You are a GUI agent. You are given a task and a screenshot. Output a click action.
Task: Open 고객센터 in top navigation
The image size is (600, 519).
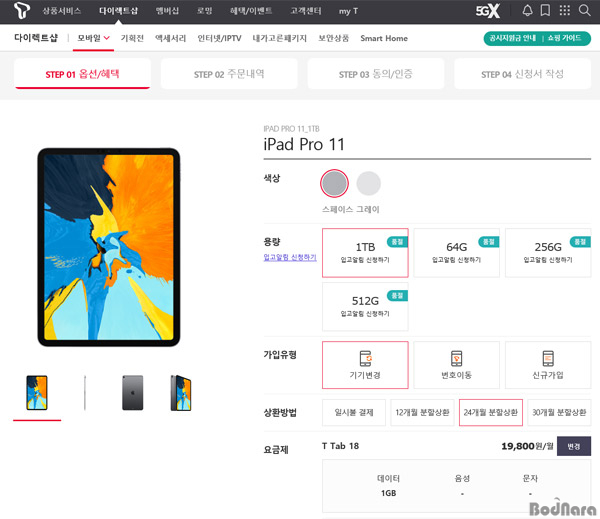[306, 11]
